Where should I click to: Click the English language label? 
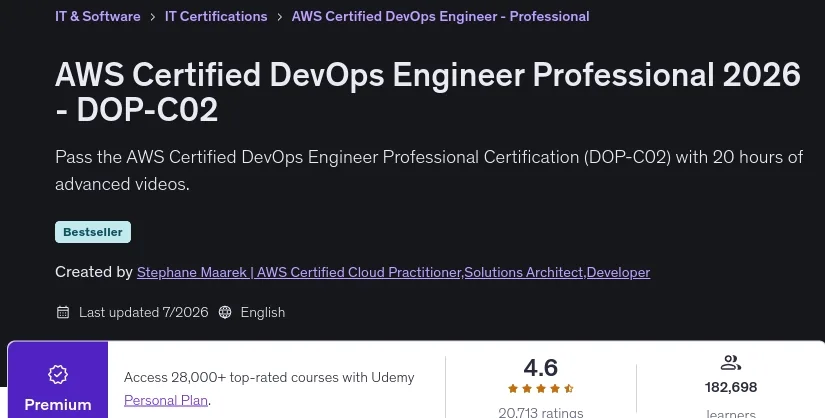(x=263, y=312)
